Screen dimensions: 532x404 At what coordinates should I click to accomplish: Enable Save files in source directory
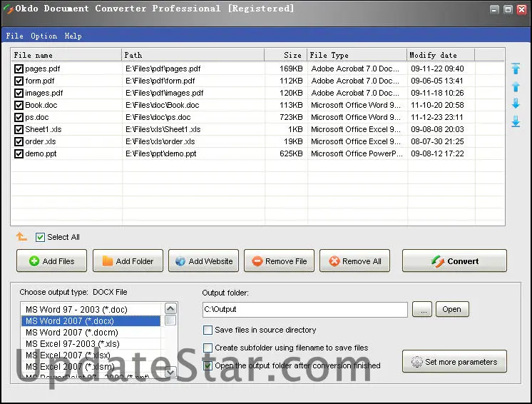(x=208, y=330)
